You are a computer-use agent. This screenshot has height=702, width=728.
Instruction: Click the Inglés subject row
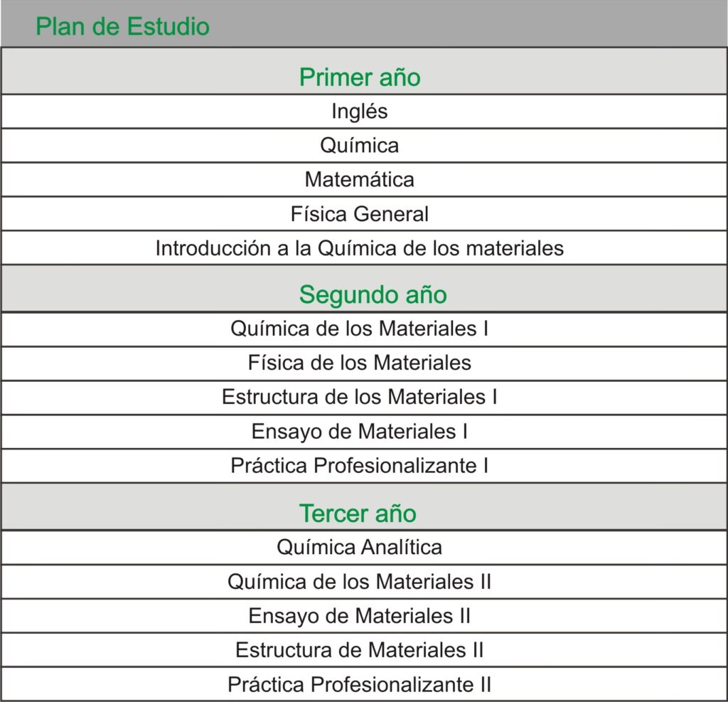coord(360,111)
